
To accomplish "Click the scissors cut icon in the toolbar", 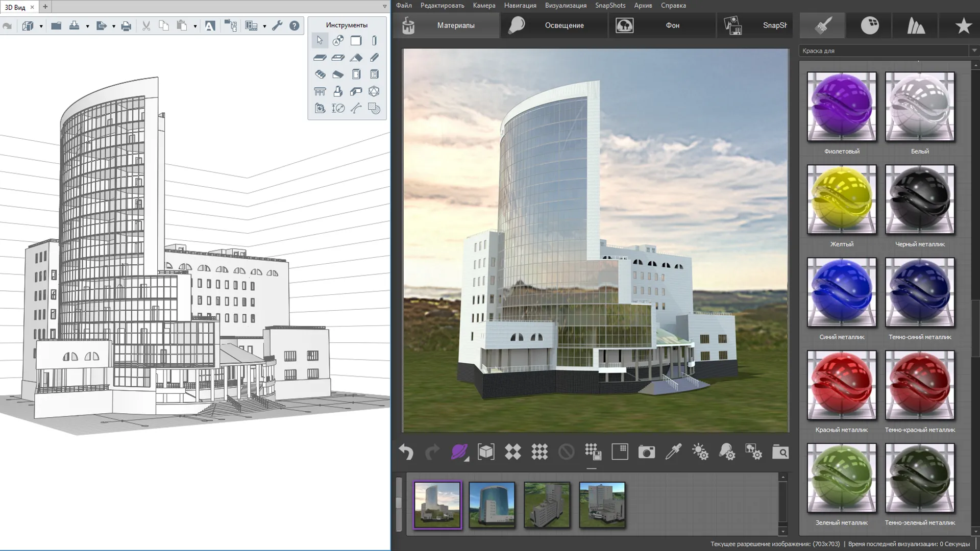I will tap(146, 26).
